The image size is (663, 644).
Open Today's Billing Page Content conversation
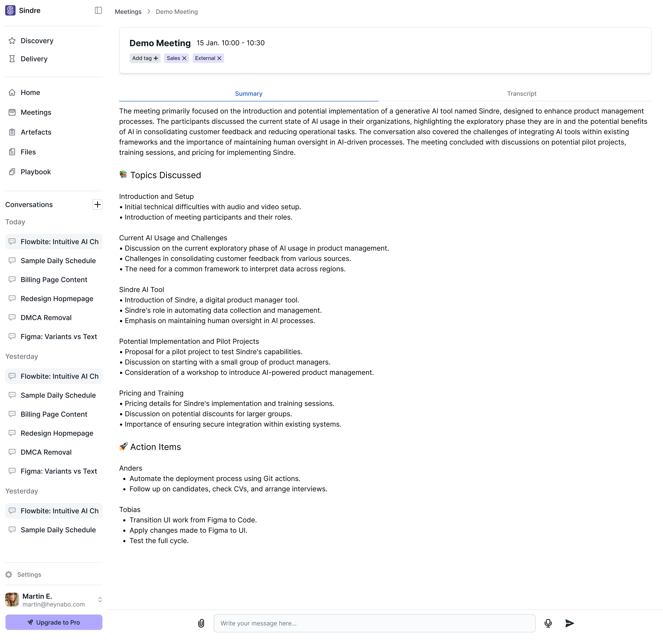tap(54, 279)
